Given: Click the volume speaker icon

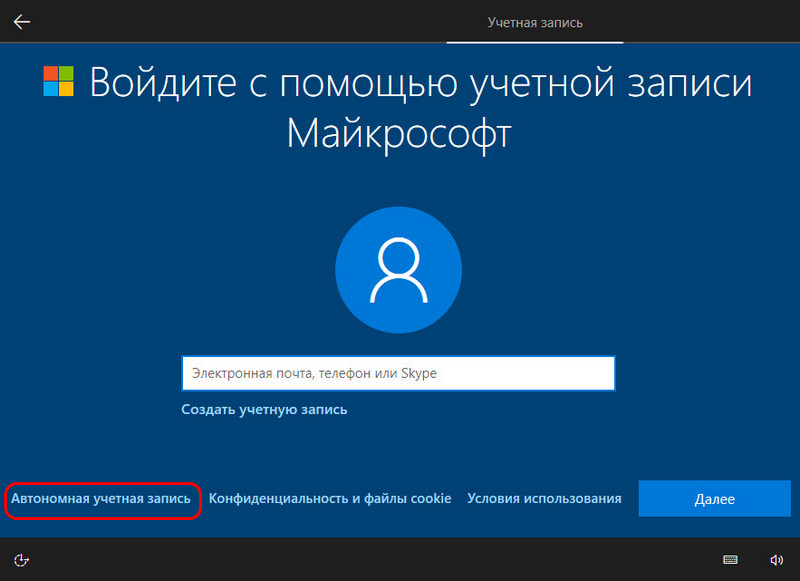Looking at the screenshot, I should tap(776, 560).
